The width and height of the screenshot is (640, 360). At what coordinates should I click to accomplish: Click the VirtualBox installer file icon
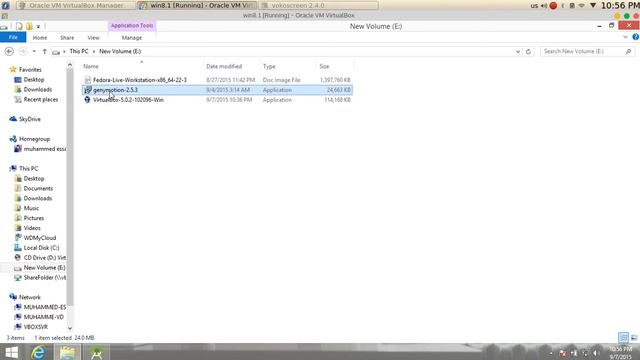(x=87, y=100)
